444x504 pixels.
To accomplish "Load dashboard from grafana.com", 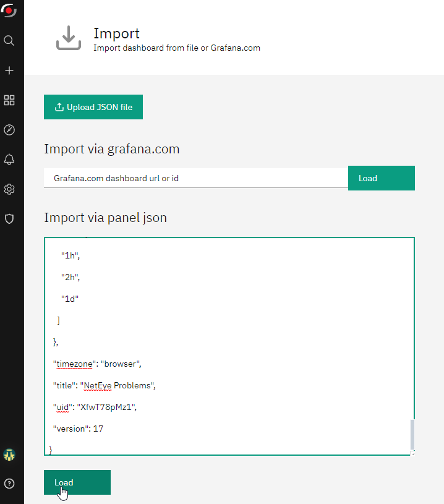I will 382,178.
